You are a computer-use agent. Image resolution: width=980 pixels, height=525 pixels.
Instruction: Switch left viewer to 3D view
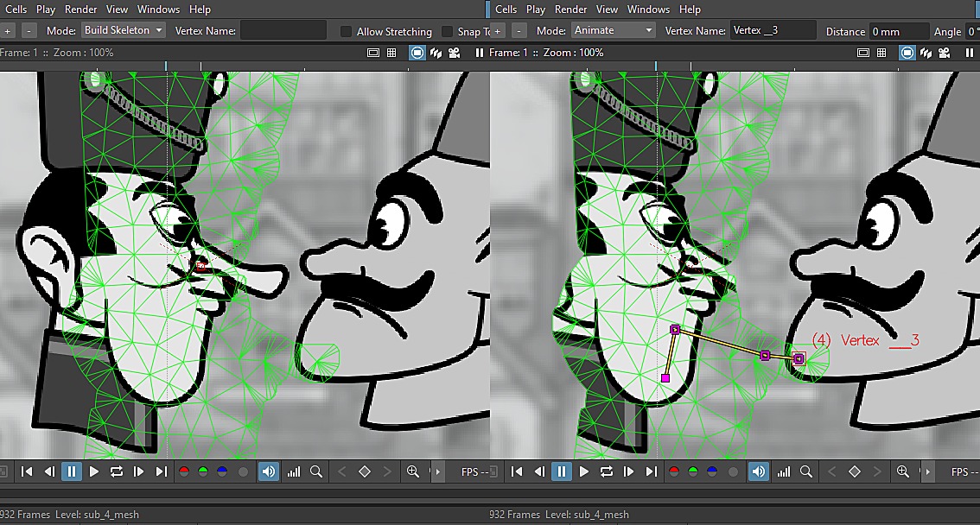tap(436, 53)
